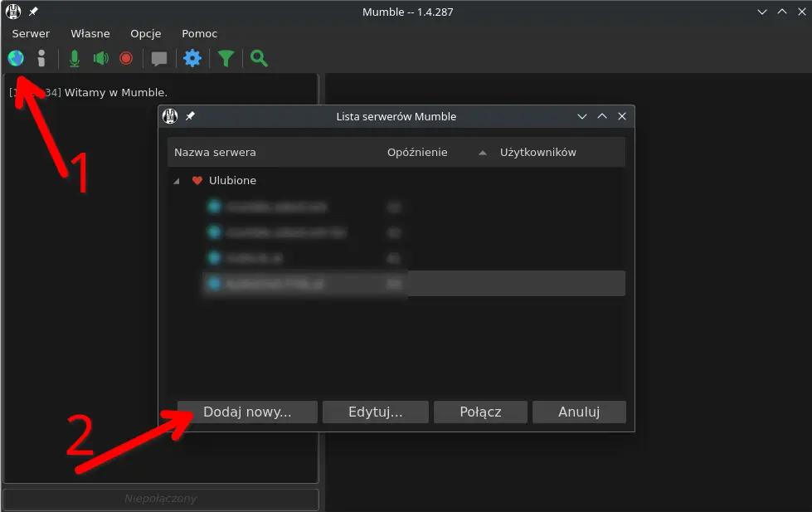Sort list by Opóźnienie column header

click(x=417, y=153)
